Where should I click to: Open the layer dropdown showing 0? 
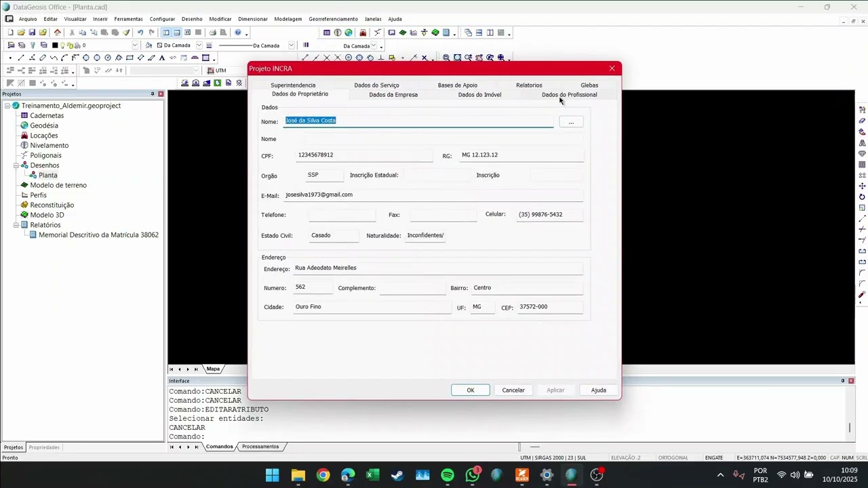tap(135, 45)
